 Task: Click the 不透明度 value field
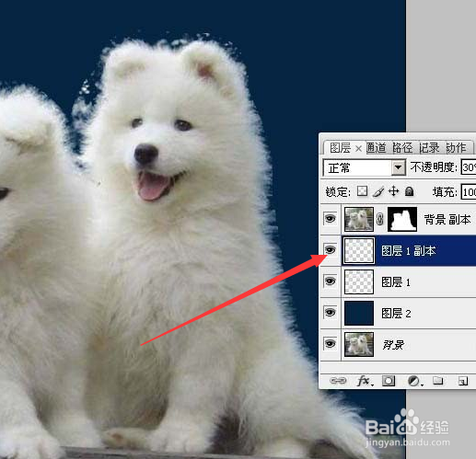click(469, 167)
